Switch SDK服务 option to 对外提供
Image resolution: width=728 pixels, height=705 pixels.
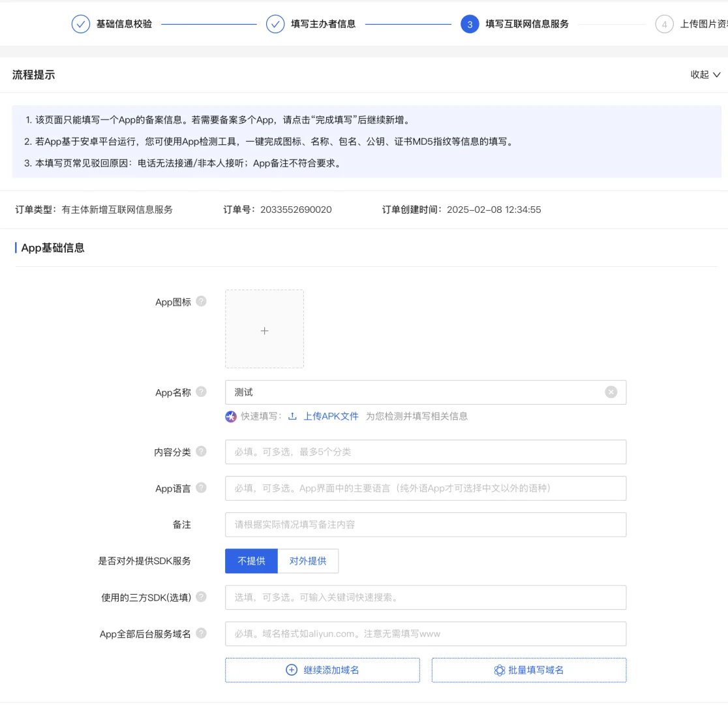tap(307, 561)
